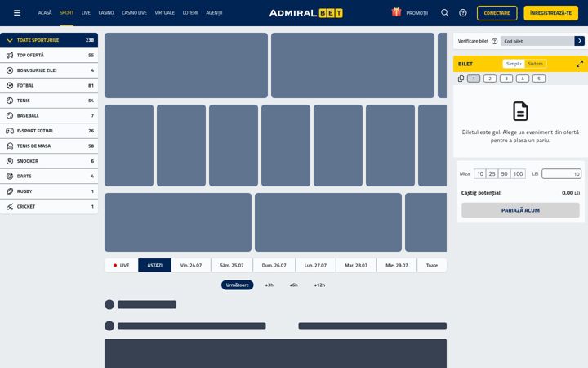
Task: Open the hamburger menu icon
Action: 17,13
